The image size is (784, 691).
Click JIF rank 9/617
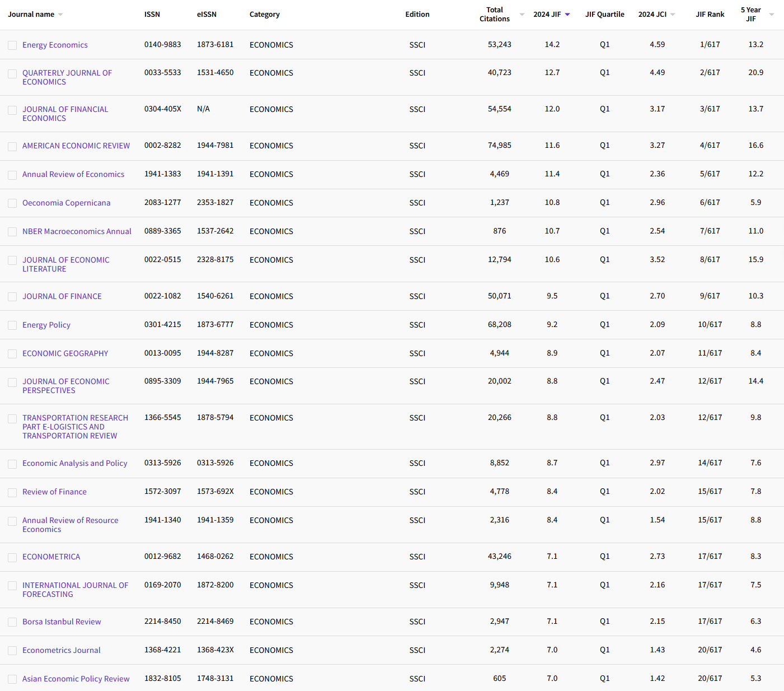pos(710,296)
